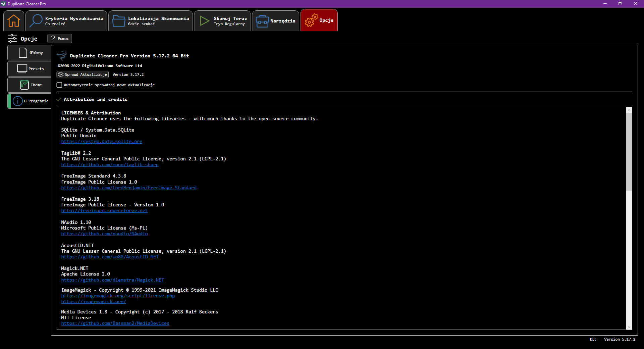Viewport: 644px width, 349px height.
Task: Switch to Lokalizacja Skanowania tab
Action: click(151, 21)
